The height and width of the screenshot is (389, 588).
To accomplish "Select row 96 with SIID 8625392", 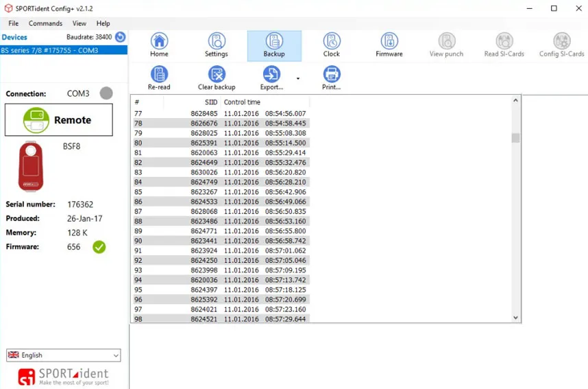I will (x=221, y=299).
